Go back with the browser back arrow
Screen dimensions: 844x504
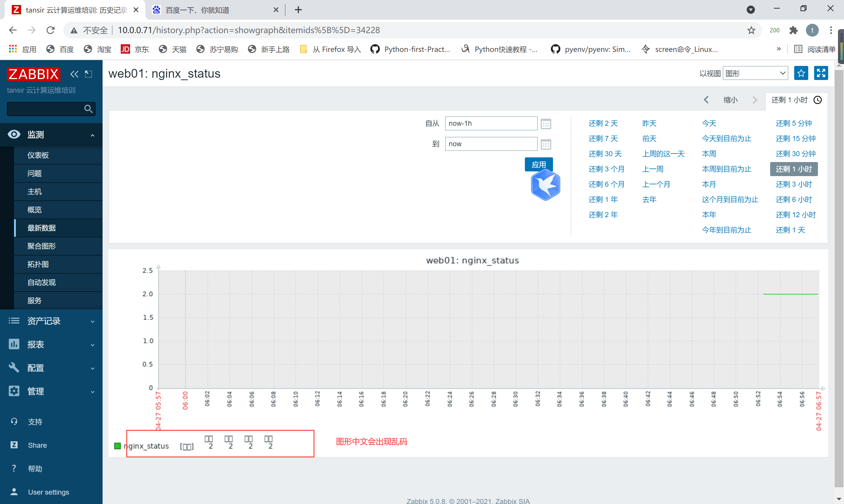(13, 30)
